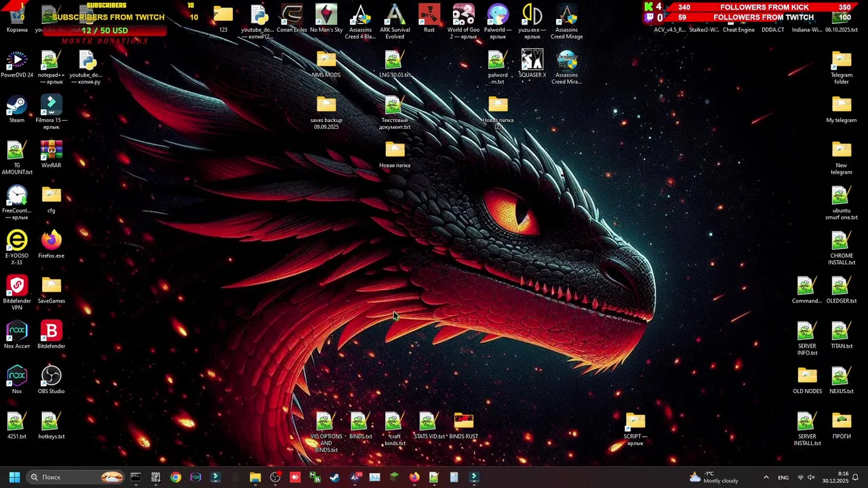Open WinRAR on the desktop
Viewport: 868px width, 488px height.
52,155
